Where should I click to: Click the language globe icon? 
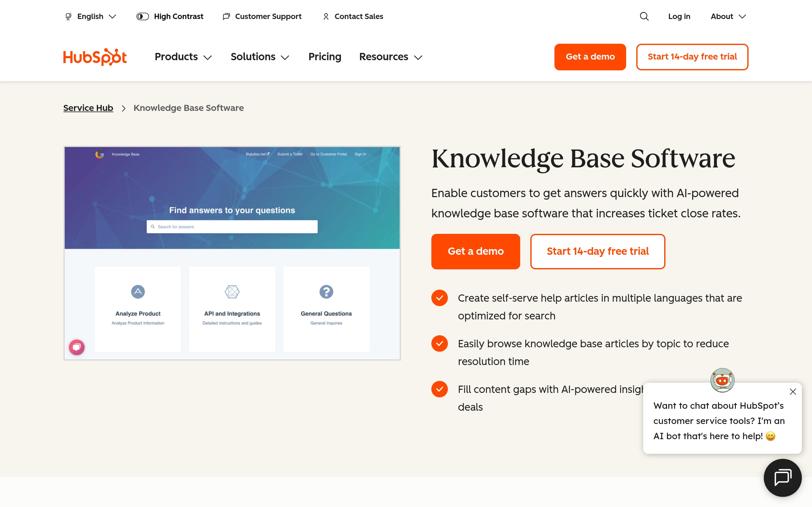point(68,16)
